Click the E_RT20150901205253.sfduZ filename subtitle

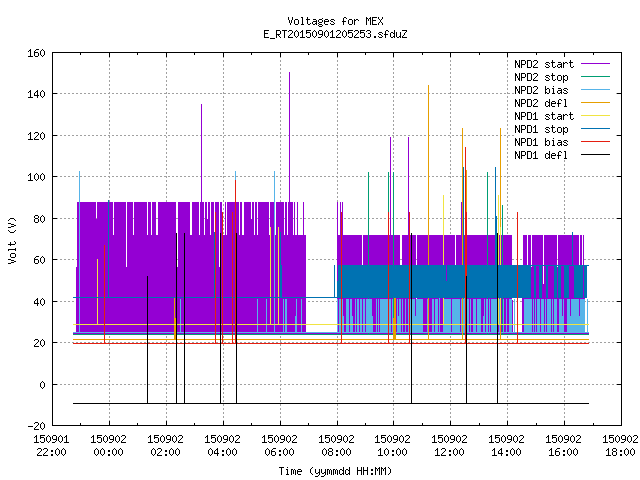335,34
